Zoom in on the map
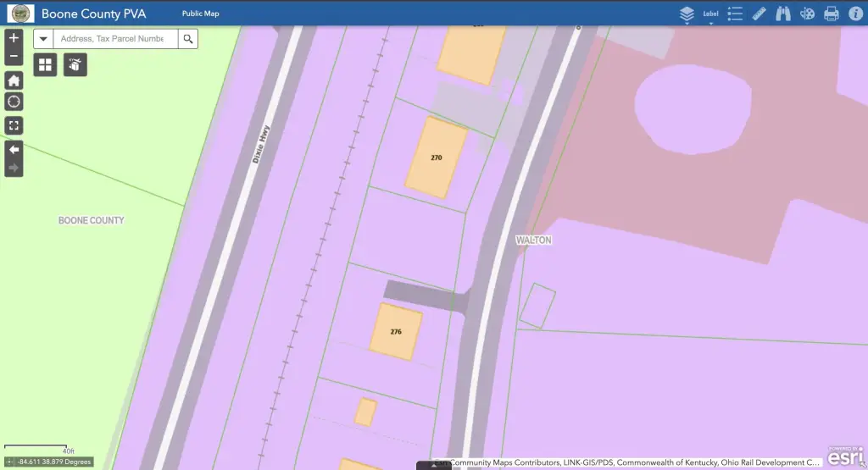Image resolution: width=868 pixels, height=470 pixels. point(14,38)
